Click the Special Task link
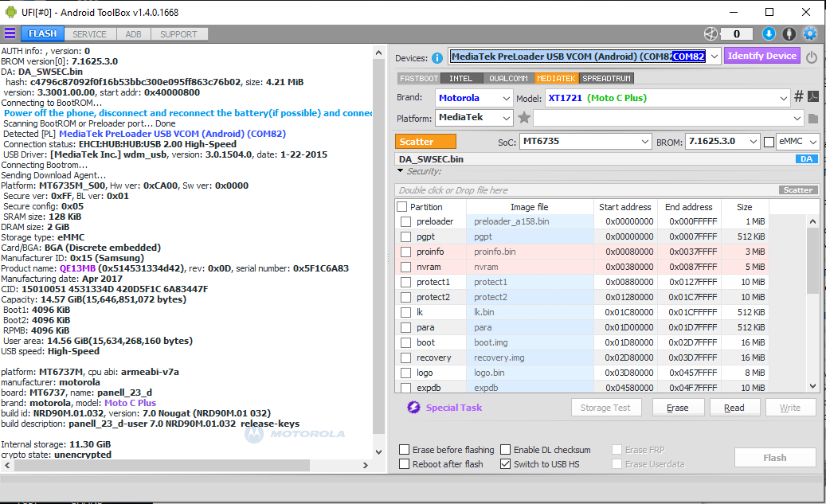Image resolution: width=826 pixels, height=504 pixels. (453, 408)
